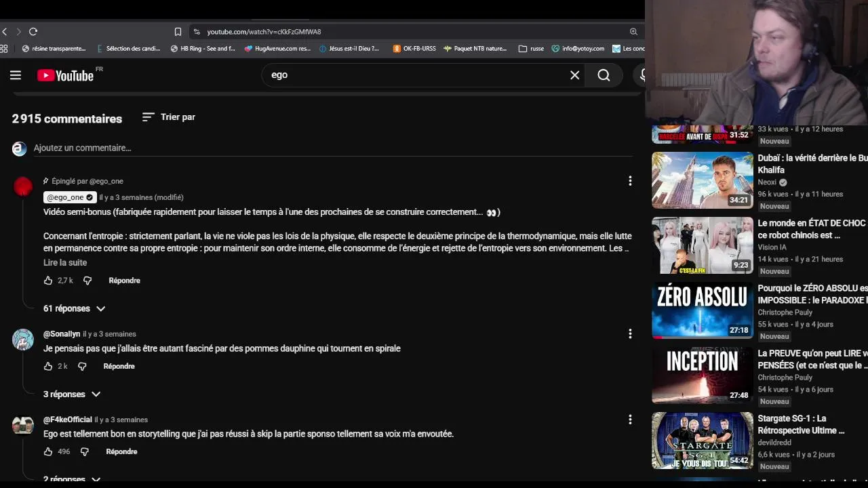868x488 pixels.
Task: Open @F4keOfficial username link
Action: point(67,420)
